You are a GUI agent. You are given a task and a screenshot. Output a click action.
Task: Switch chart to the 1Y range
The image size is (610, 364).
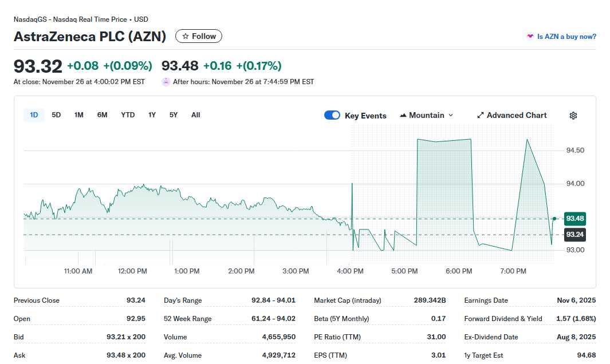pos(152,115)
